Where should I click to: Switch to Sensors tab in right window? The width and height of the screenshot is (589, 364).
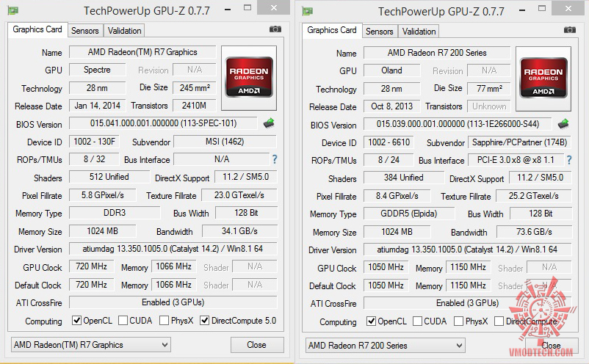pyautogui.click(x=380, y=32)
